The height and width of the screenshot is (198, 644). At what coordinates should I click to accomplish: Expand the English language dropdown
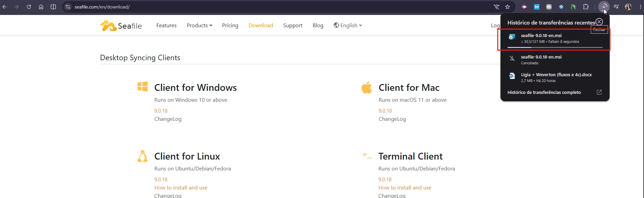(348, 26)
